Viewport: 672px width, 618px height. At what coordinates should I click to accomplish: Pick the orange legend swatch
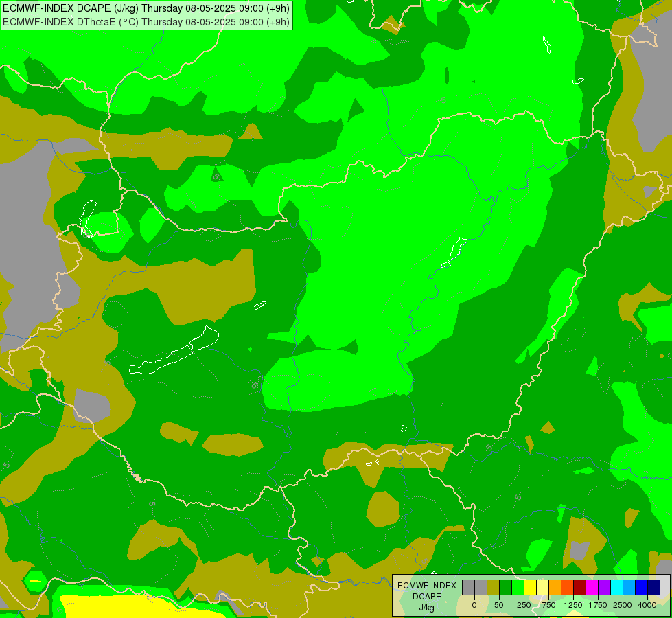555,587
